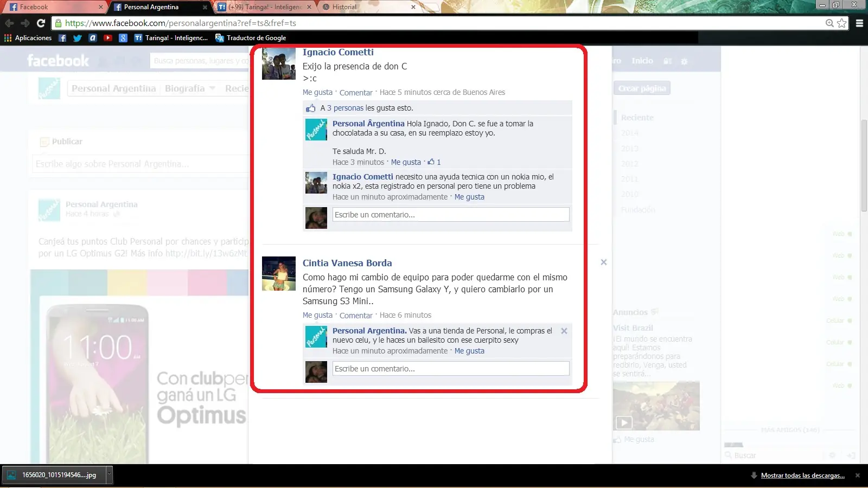Open the Chrome hamburger menu
This screenshot has height=488, width=868.
(x=859, y=23)
